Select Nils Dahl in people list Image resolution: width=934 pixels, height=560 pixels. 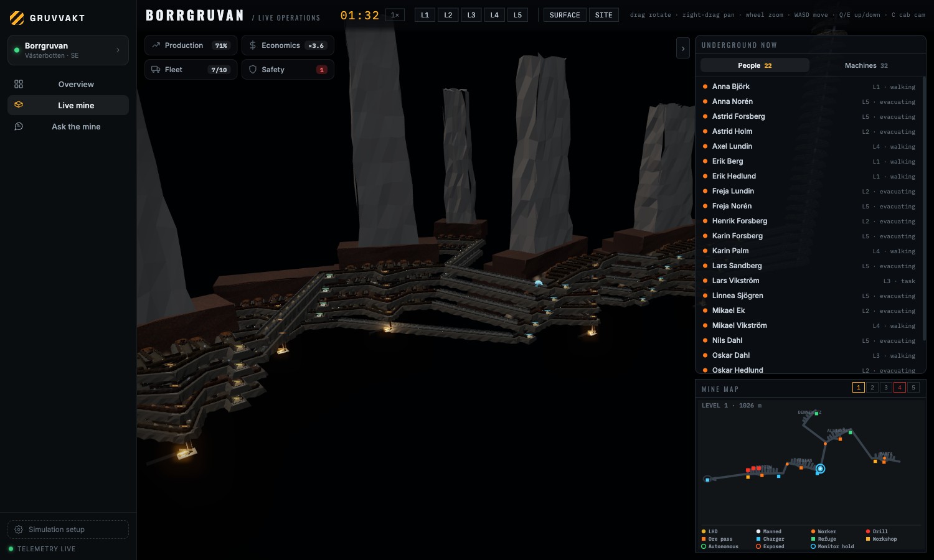click(x=809, y=340)
